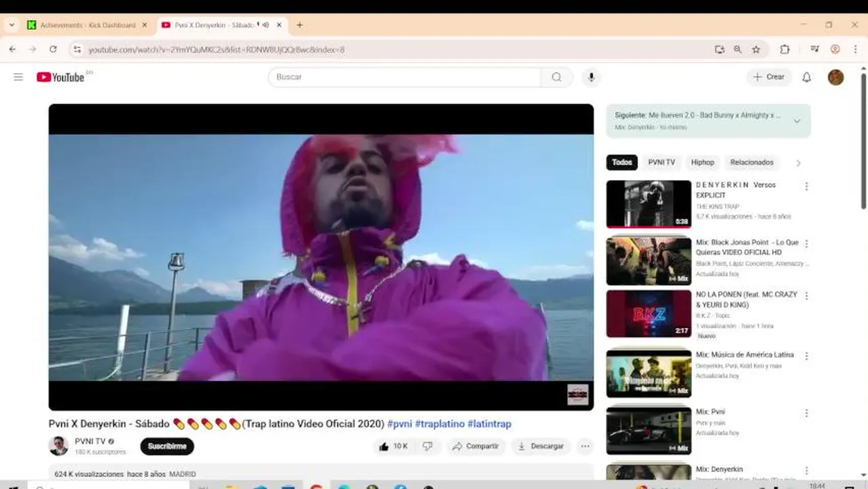
Task: Open the PVNI TV channel name link
Action: 90,441
